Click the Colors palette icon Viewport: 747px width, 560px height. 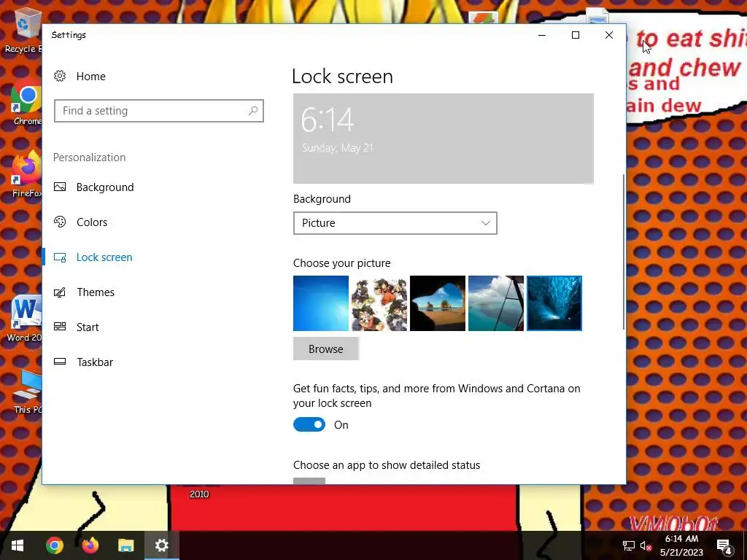[x=60, y=222]
